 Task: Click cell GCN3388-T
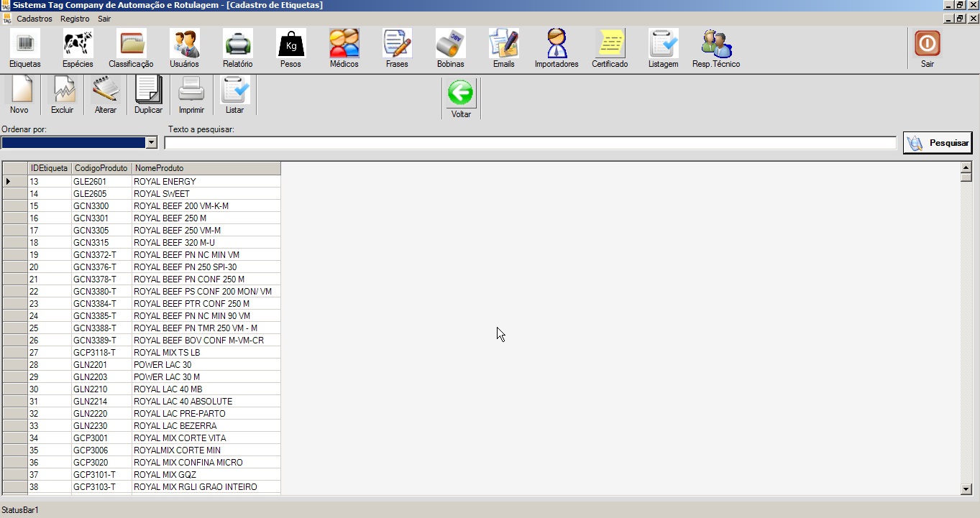tap(101, 328)
